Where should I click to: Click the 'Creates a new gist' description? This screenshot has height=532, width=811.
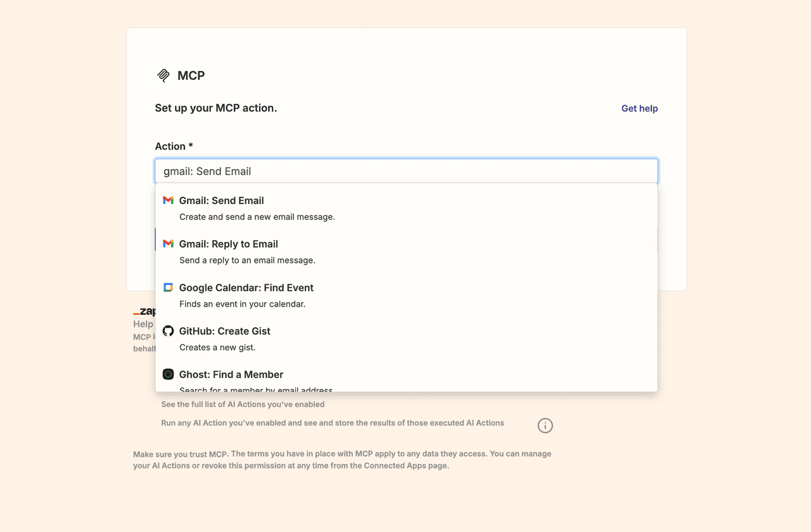pos(217,347)
